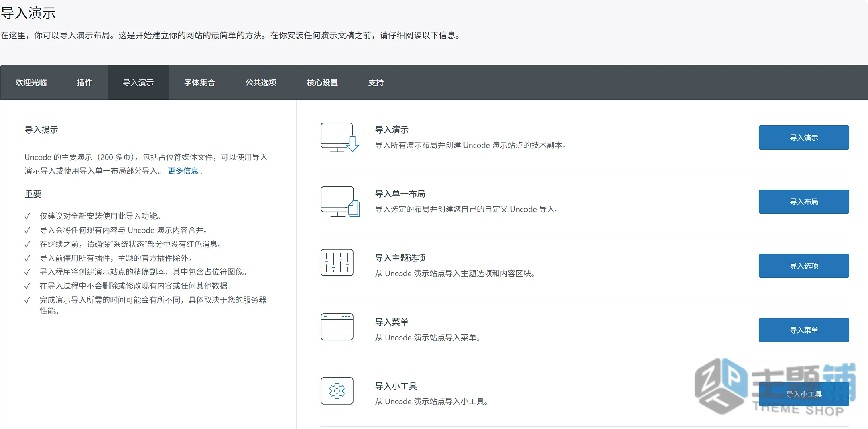Click the 导入小工具 button
The height and width of the screenshot is (429, 868).
(804, 394)
